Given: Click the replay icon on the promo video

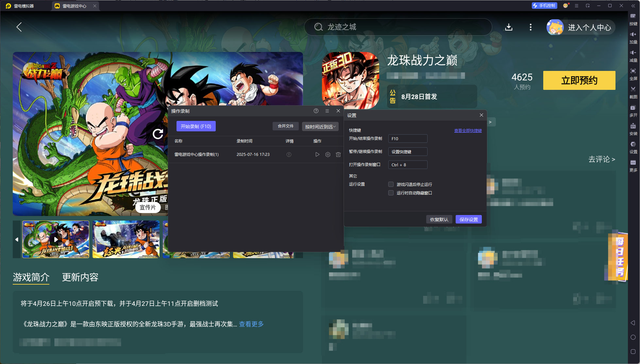Looking at the screenshot, I should point(158,134).
